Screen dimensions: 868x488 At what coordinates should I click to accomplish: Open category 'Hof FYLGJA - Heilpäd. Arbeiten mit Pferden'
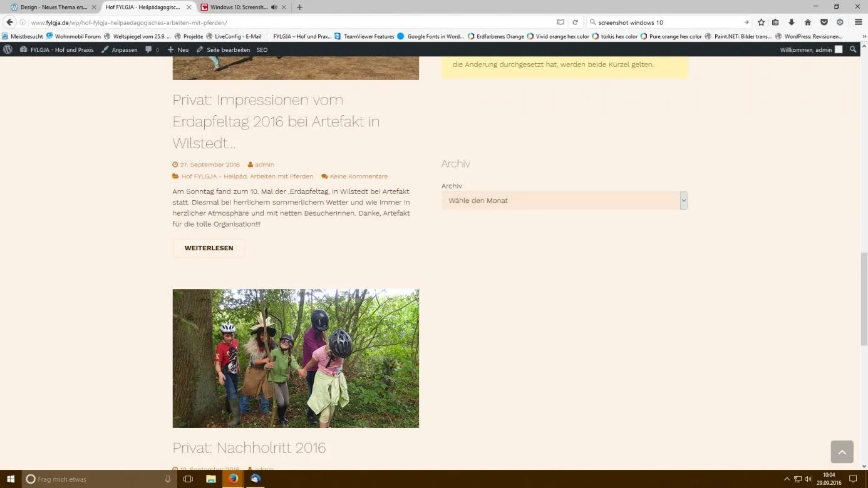(247, 176)
